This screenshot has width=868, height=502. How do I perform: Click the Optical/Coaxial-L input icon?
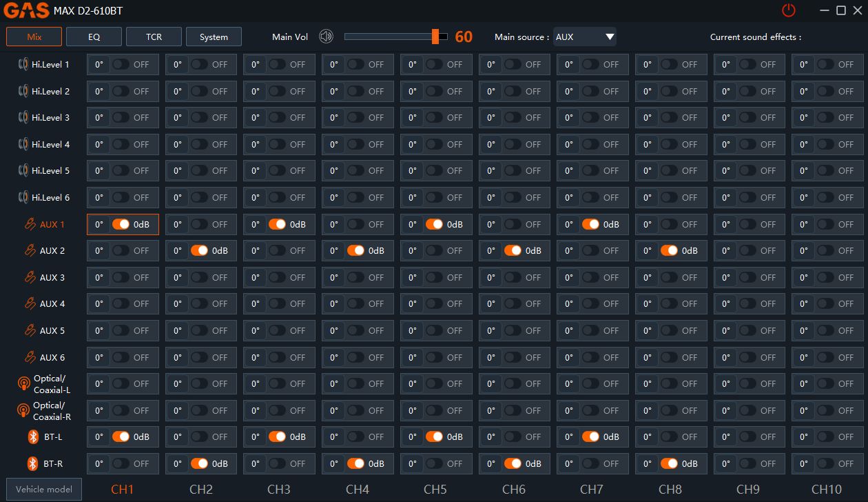pos(23,384)
